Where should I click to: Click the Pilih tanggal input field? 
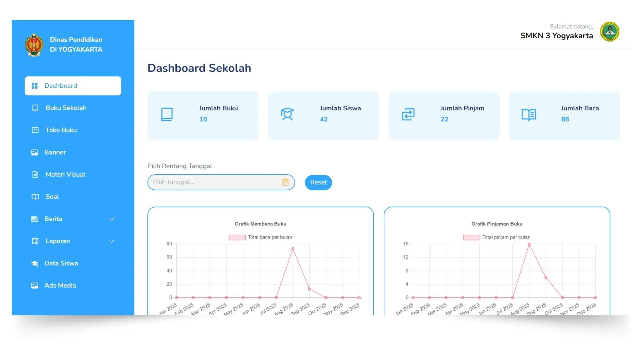click(x=215, y=182)
